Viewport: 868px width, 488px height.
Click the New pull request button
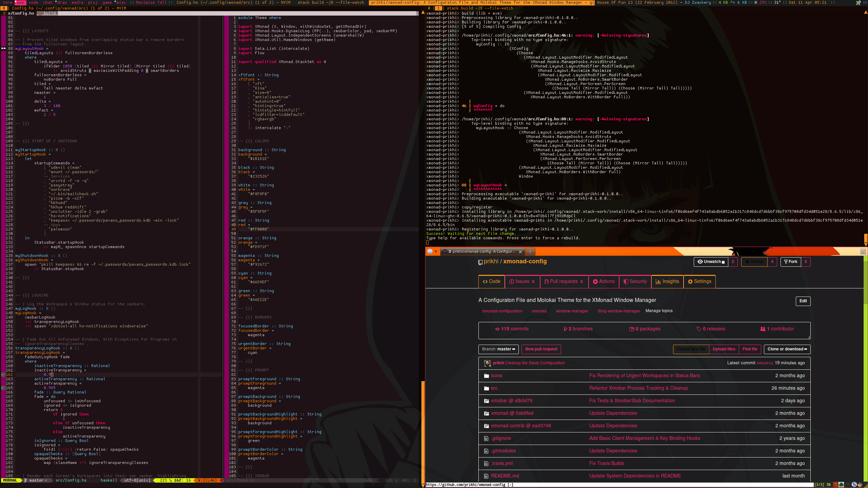(x=541, y=349)
